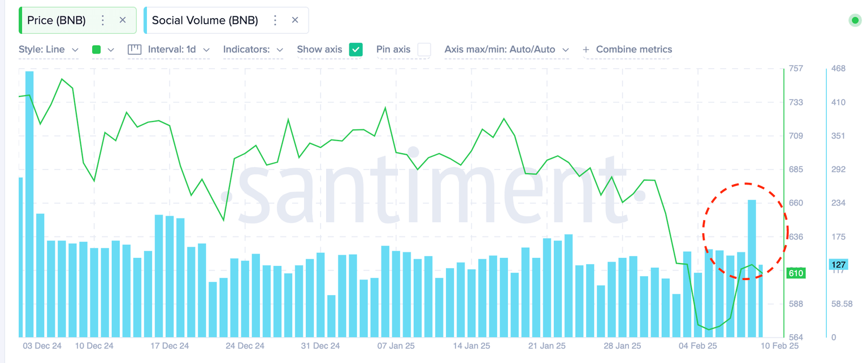The image size is (868, 363).
Task: Click the green 610 price axis label
Action: pos(796,273)
